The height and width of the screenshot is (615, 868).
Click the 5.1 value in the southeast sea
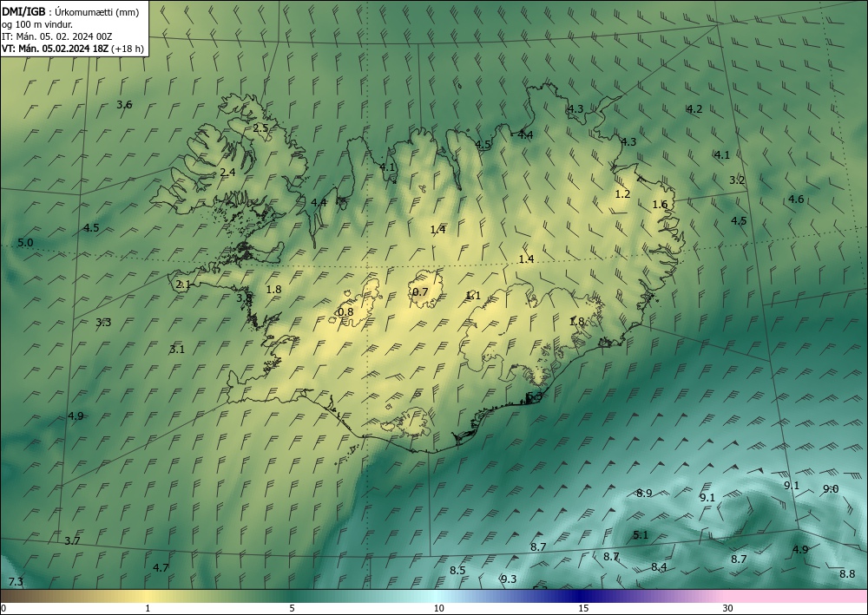(x=641, y=535)
